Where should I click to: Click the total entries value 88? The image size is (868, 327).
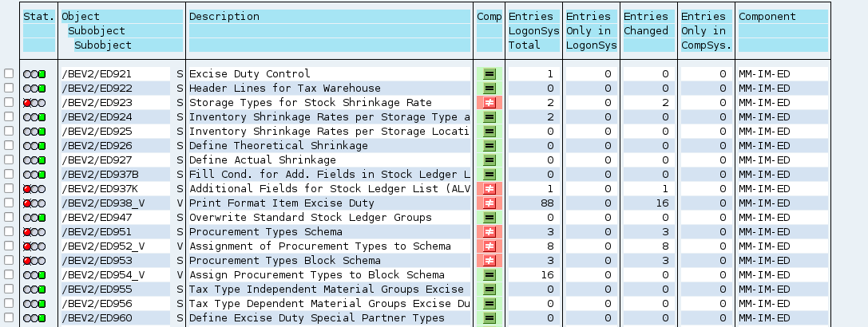click(547, 203)
